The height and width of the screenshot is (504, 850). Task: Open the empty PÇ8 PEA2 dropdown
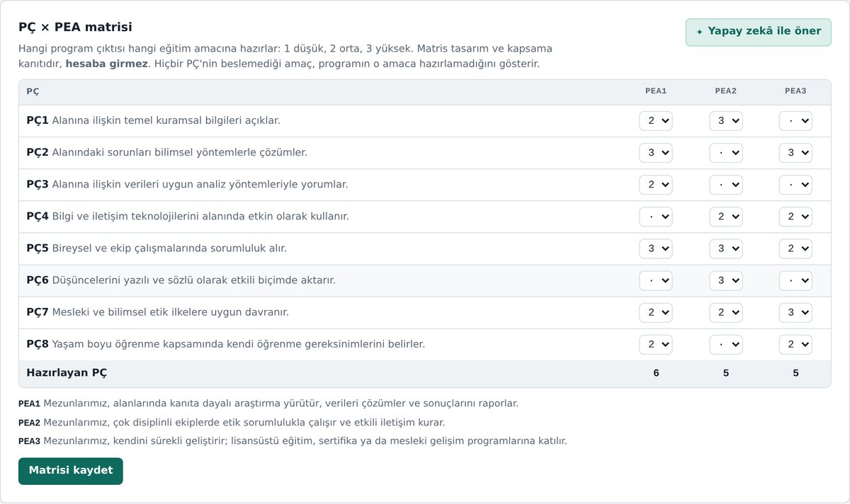coord(726,345)
